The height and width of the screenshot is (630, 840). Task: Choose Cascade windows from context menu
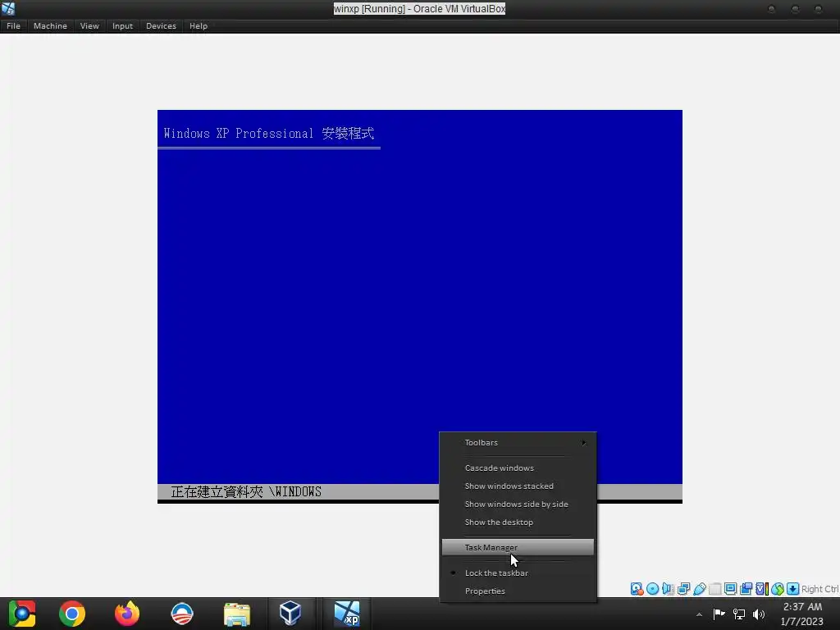click(518, 468)
